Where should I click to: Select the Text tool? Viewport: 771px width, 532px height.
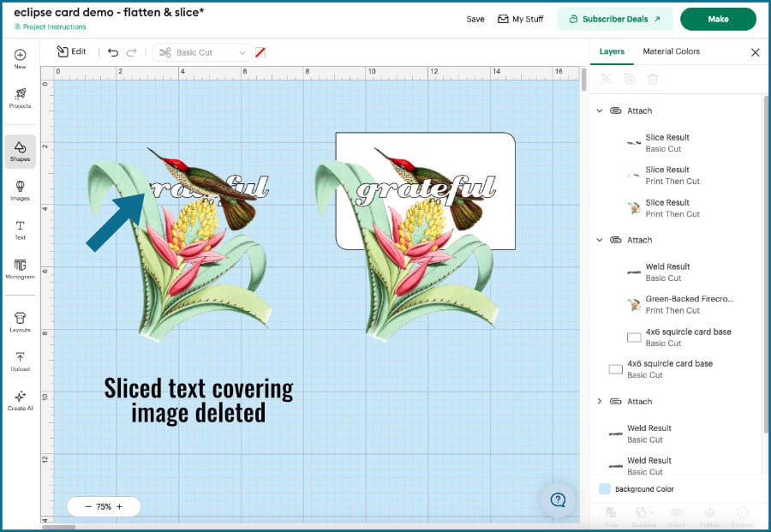coord(21,230)
